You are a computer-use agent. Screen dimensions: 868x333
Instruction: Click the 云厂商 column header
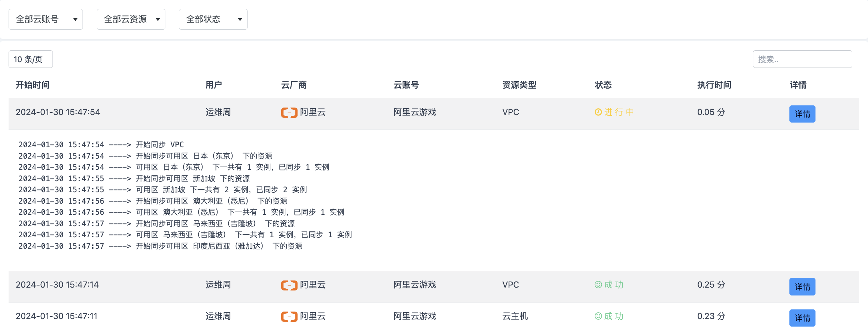(294, 85)
